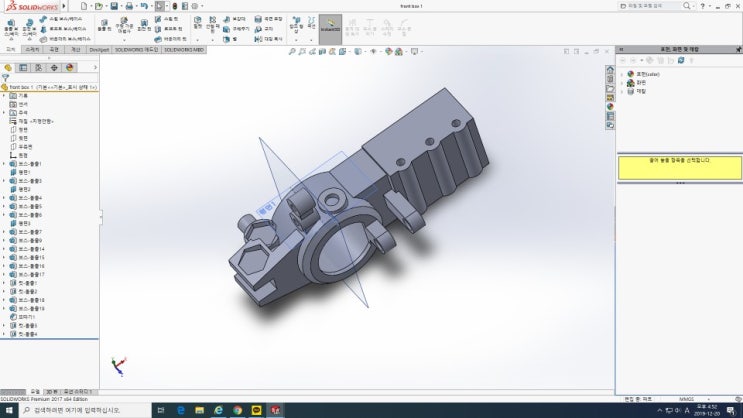The image size is (743, 418).
Task: Start the Extruded Boss/Base feature
Action: 11,28
